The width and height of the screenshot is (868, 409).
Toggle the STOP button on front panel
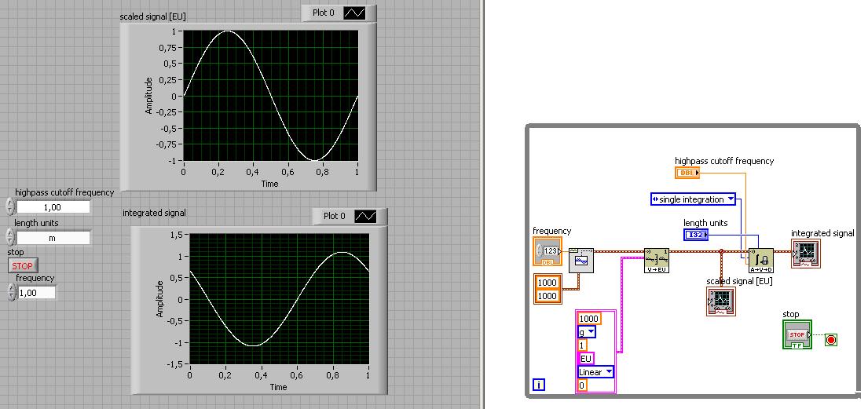(24, 265)
